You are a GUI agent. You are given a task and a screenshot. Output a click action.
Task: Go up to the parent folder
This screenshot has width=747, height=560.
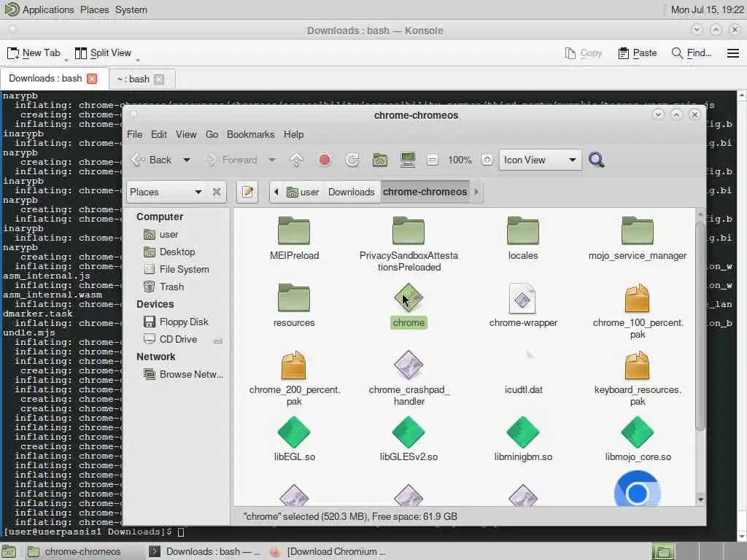coord(296,160)
